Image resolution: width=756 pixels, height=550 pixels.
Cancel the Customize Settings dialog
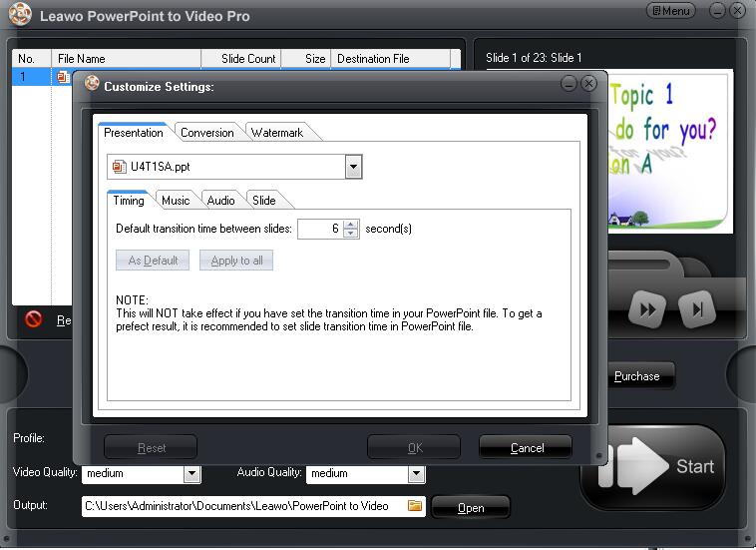[527, 448]
